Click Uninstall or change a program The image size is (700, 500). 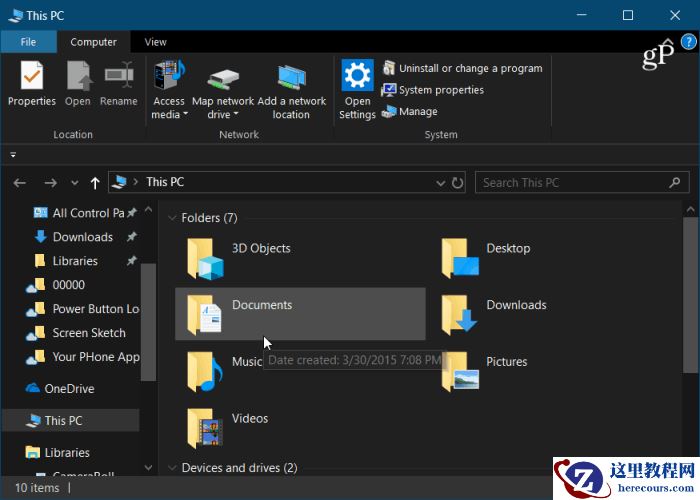click(463, 68)
